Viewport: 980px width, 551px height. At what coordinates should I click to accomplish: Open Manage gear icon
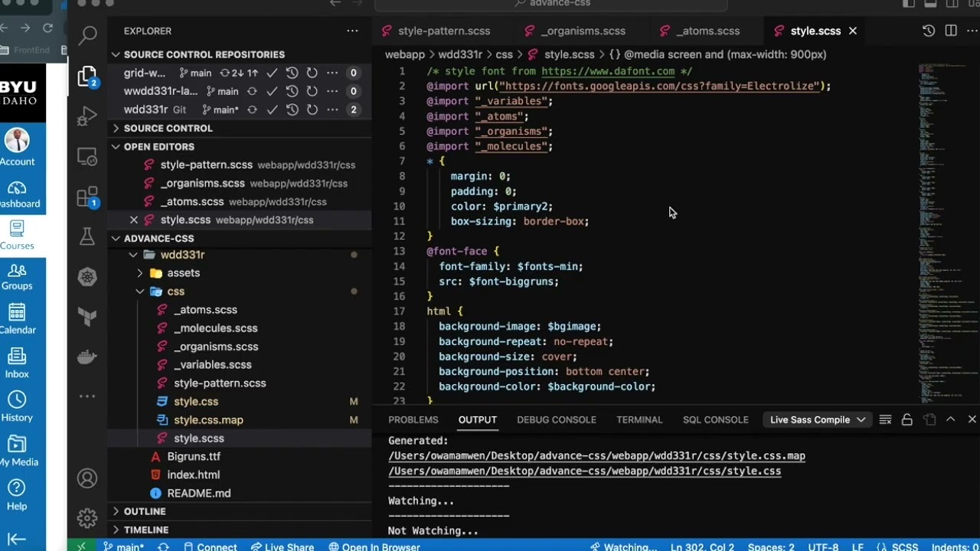[87, 517]
